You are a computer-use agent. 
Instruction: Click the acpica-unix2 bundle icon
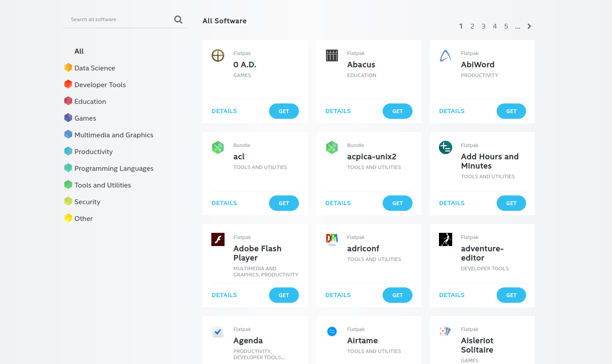tap(332, 147)
